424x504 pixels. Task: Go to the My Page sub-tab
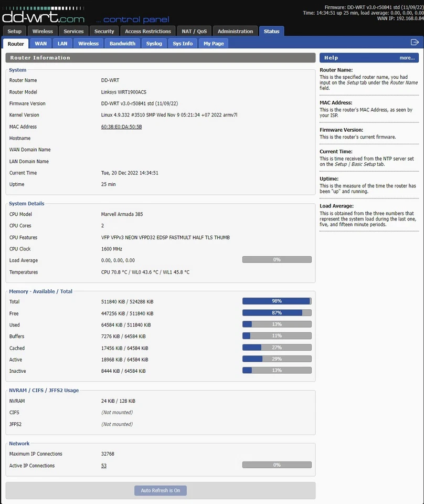click(x=213, y=43)
